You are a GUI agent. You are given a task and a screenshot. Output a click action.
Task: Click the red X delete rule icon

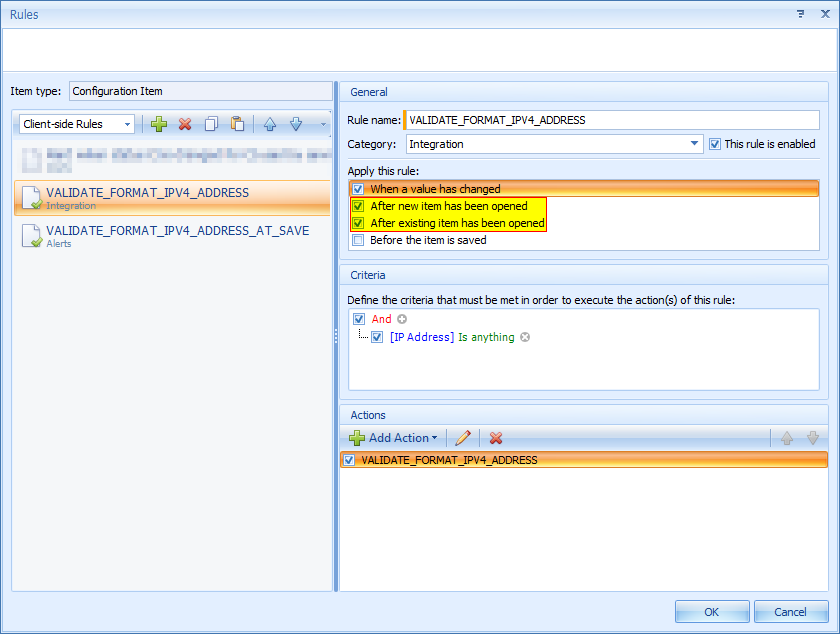coord(185,124)
